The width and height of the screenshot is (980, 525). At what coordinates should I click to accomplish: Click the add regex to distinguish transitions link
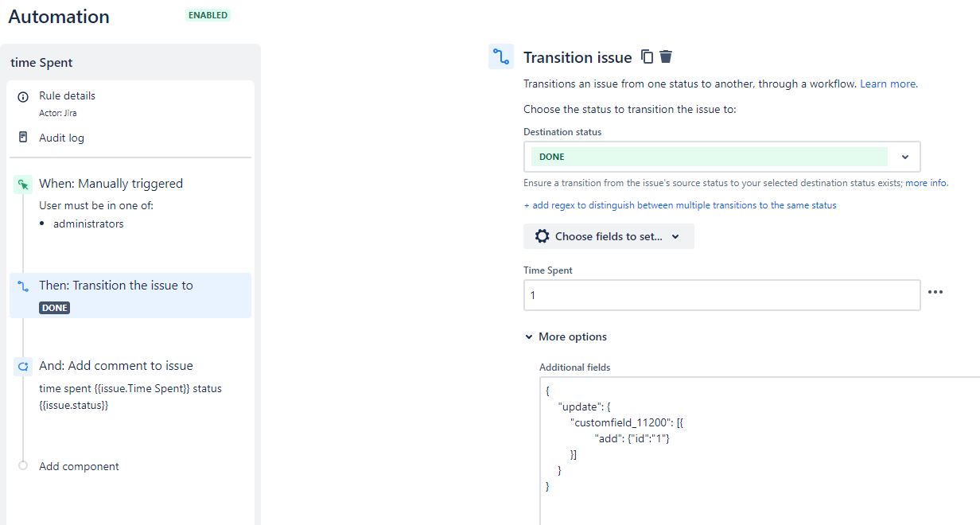pos(680,205)
